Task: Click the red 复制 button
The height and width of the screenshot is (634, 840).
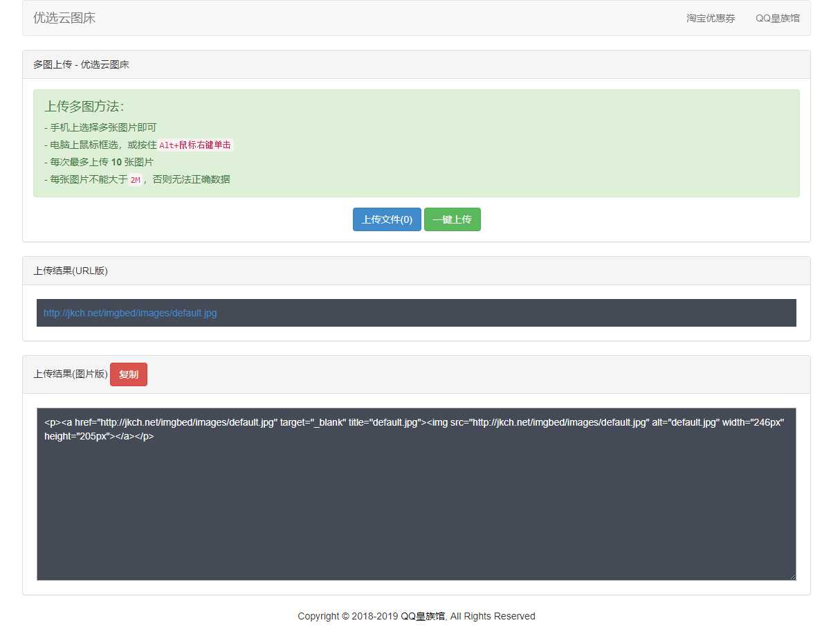Action: point(129,374)
